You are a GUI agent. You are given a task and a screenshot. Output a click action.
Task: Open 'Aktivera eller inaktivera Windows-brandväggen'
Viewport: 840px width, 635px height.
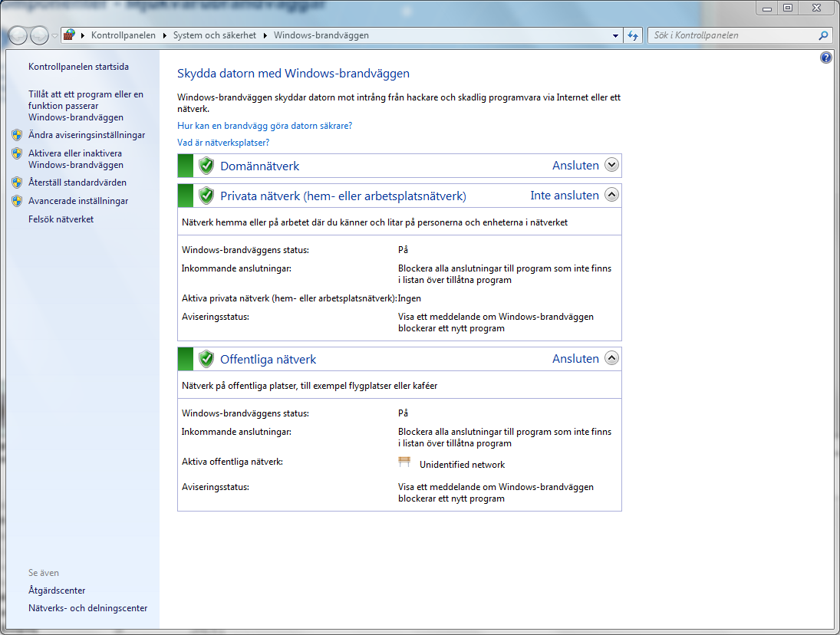click(x=75, y=159)
